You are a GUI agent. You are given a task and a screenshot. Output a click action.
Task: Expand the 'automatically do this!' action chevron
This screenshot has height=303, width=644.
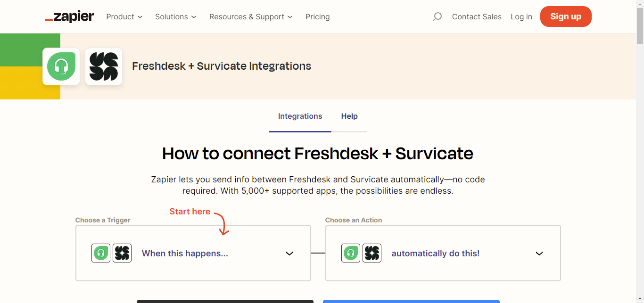pyautogui.click(x=539, y=254)
